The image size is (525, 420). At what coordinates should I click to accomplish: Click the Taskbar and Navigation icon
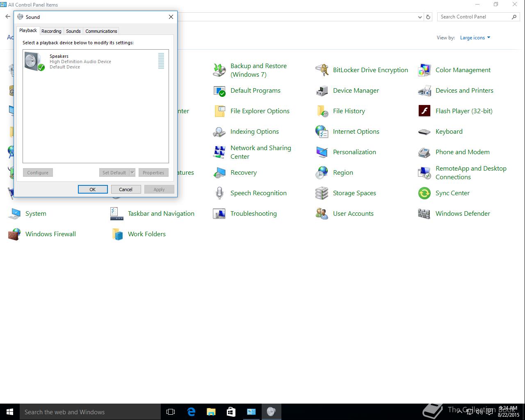coord(117,214)
